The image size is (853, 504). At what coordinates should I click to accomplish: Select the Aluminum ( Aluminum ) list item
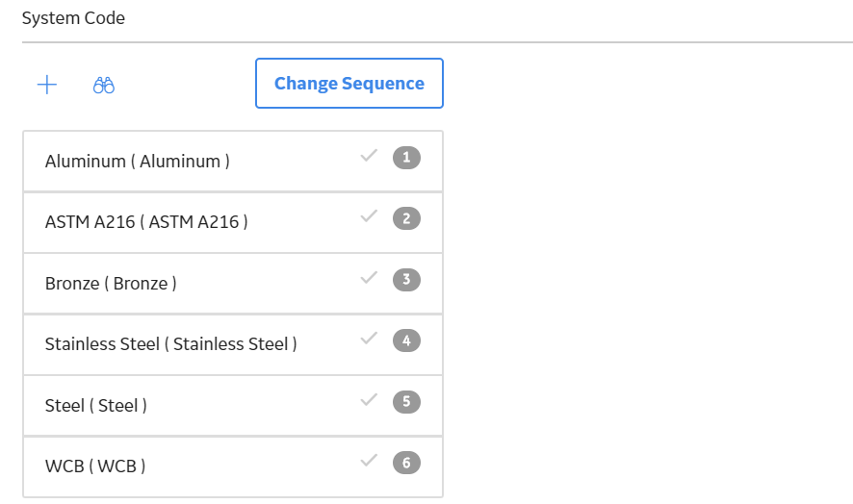point(233,162)
